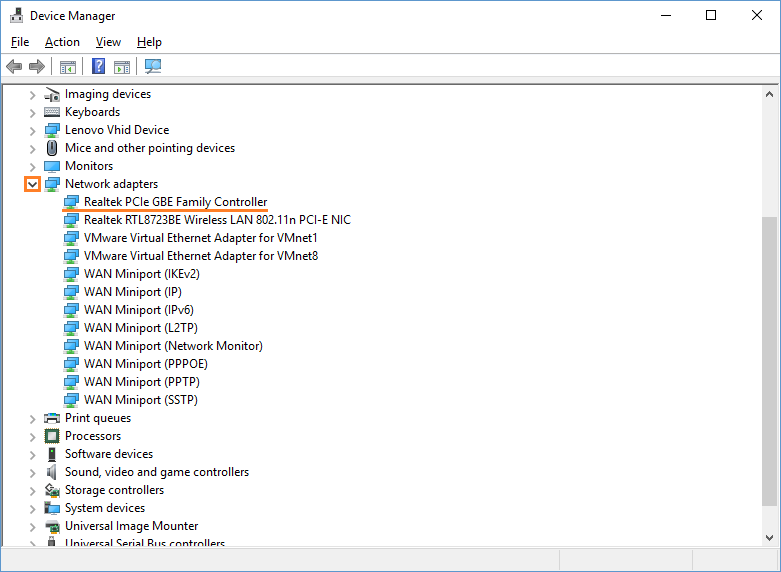Viewport: 781px width, 572px height.
Task: Click icon beside VMware VMnet8 adapter
Action: pyautogui.click(x=71, y=256)
